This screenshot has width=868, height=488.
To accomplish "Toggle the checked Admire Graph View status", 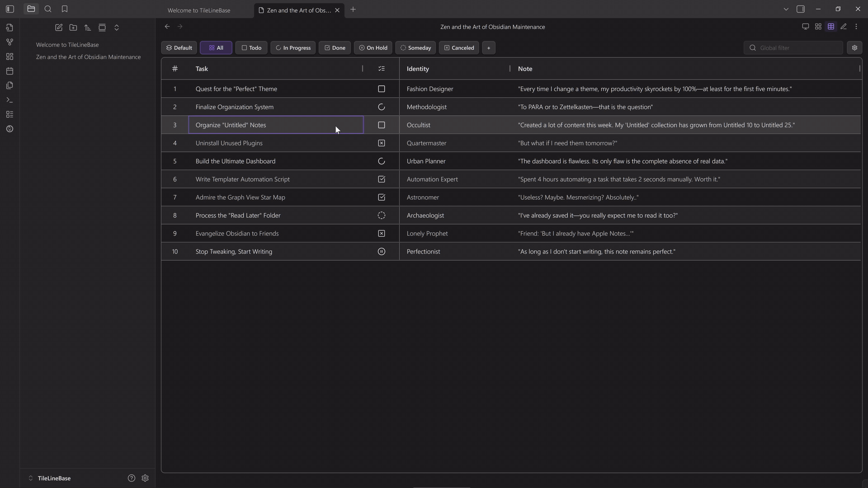I will click(382, 197).
